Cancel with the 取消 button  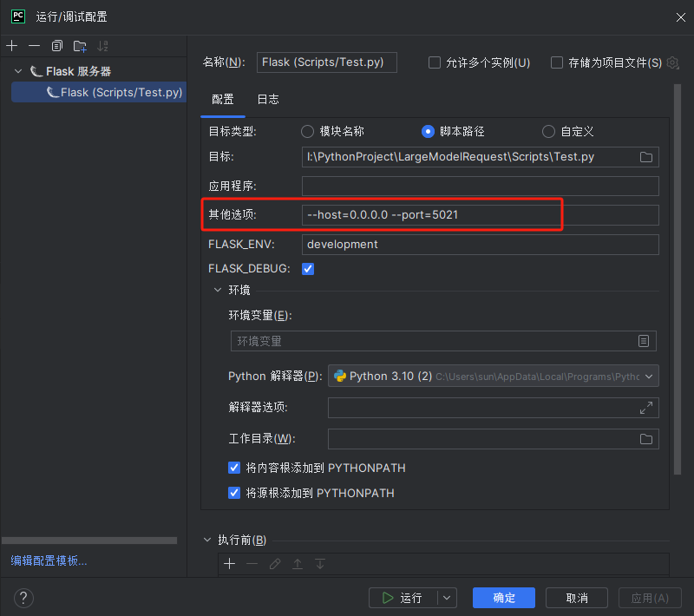[x=577, y=598]
